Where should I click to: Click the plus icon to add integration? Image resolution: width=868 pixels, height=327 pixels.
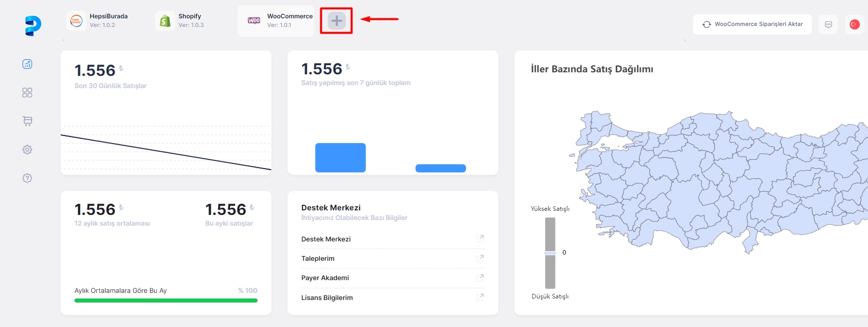336,21
